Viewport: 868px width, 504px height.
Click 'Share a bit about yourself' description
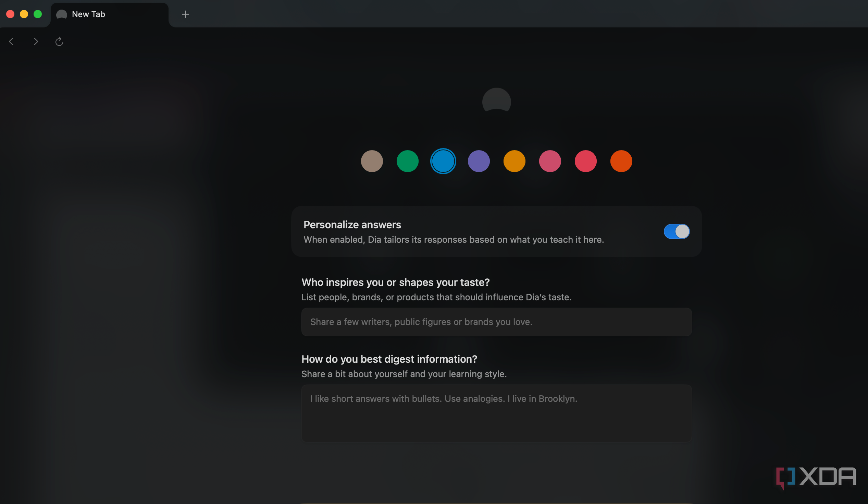coord(404,374)
